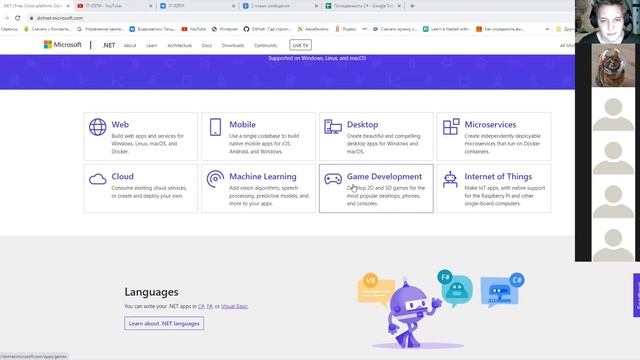Viewport: 640px width, 360px height.
Task: Follow the F# language link
Action: 209,306
